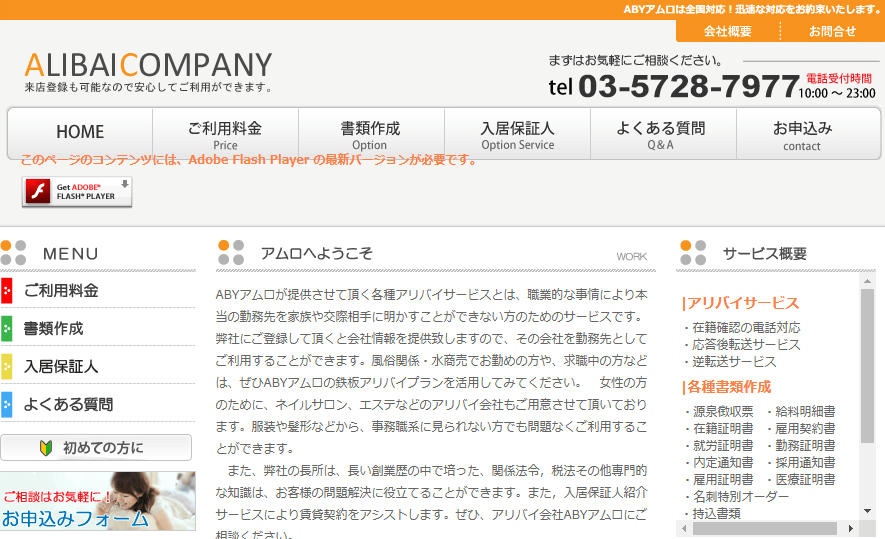Click the beginner leaf icon on 初めての方に

46,448
